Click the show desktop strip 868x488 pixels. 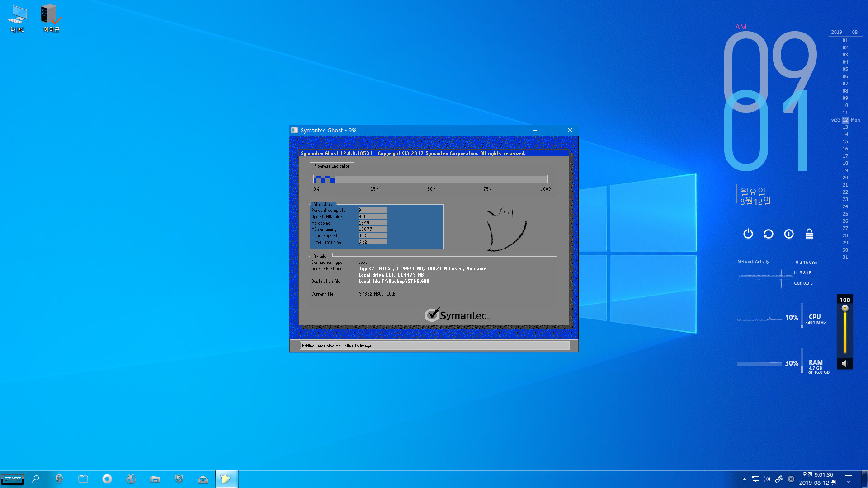click(x=865, y=479)
